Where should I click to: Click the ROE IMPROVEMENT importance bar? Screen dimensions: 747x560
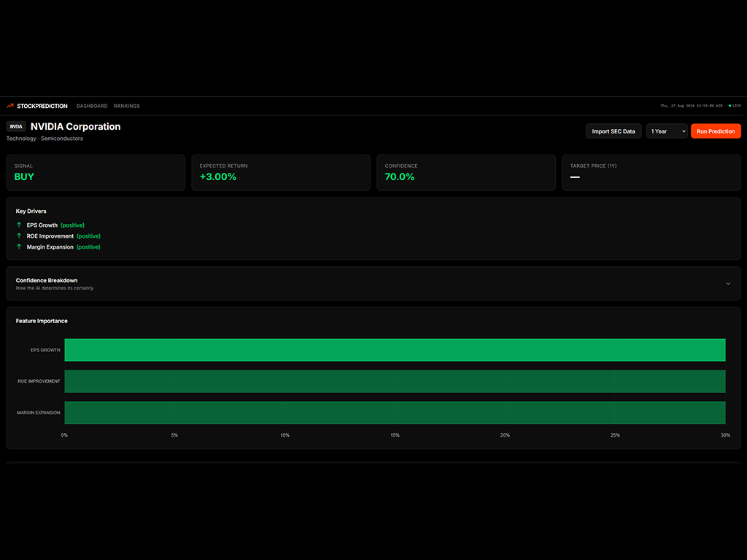[395, 381]
